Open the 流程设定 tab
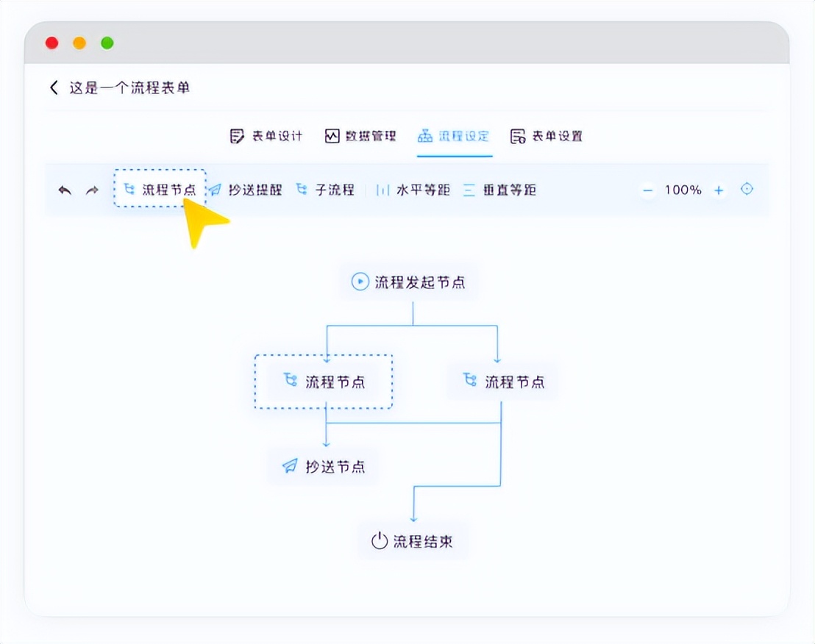Image resolution: width=815 pixels, height=644 pixels. pos(455,135)
